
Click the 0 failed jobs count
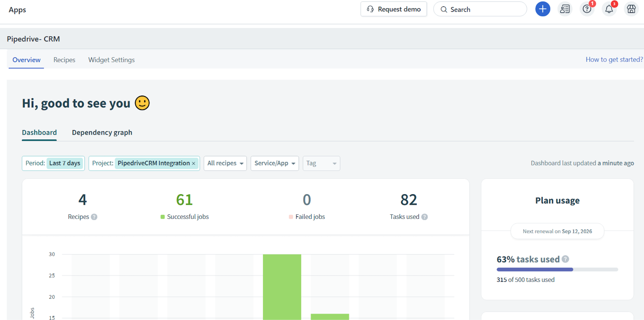[307, 200]
